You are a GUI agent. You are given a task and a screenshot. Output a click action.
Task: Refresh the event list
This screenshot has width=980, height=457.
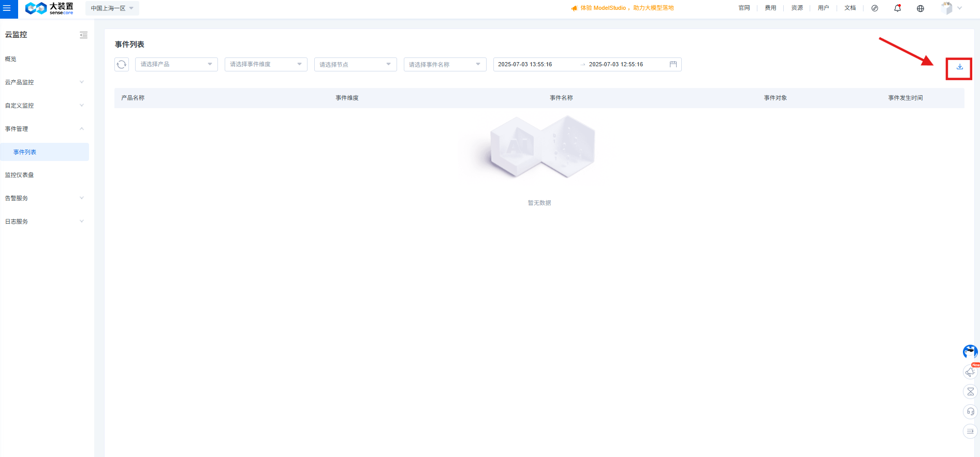coord(122,64)
